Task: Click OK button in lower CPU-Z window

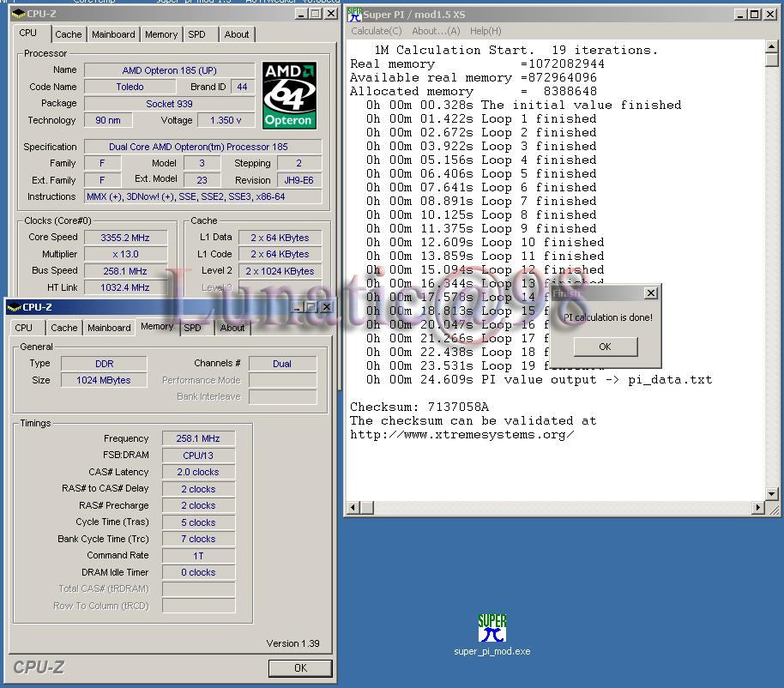Action: point(300,668)
